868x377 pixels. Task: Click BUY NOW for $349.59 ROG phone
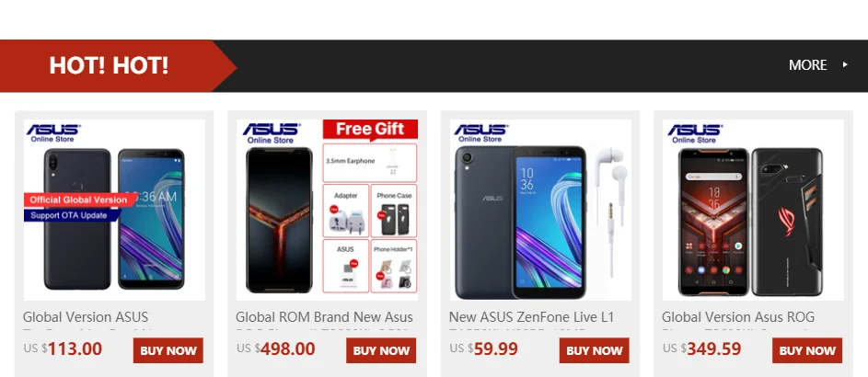pos(807,350)
